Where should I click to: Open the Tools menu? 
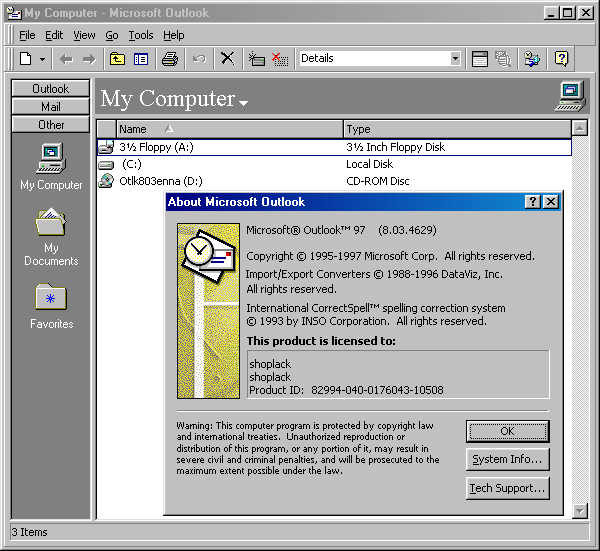pos(141,35)
